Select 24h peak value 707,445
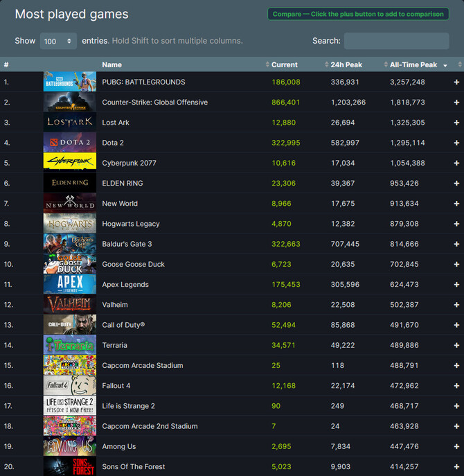 345,244
